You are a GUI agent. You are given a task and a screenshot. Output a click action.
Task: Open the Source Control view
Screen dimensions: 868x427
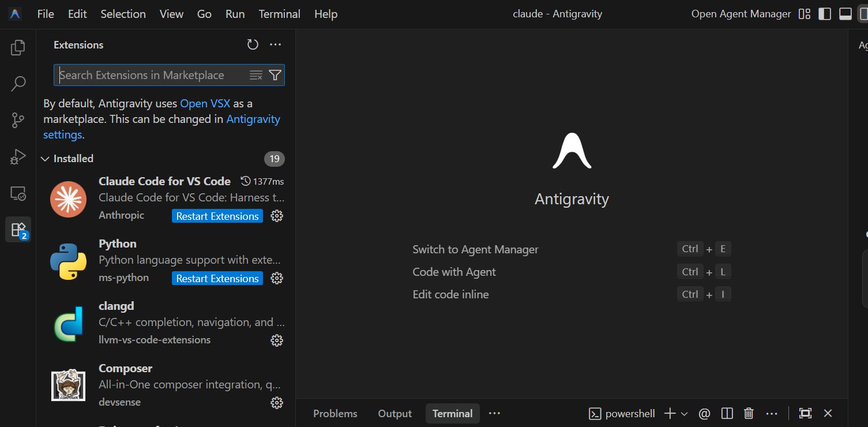[x=17, y=120]
